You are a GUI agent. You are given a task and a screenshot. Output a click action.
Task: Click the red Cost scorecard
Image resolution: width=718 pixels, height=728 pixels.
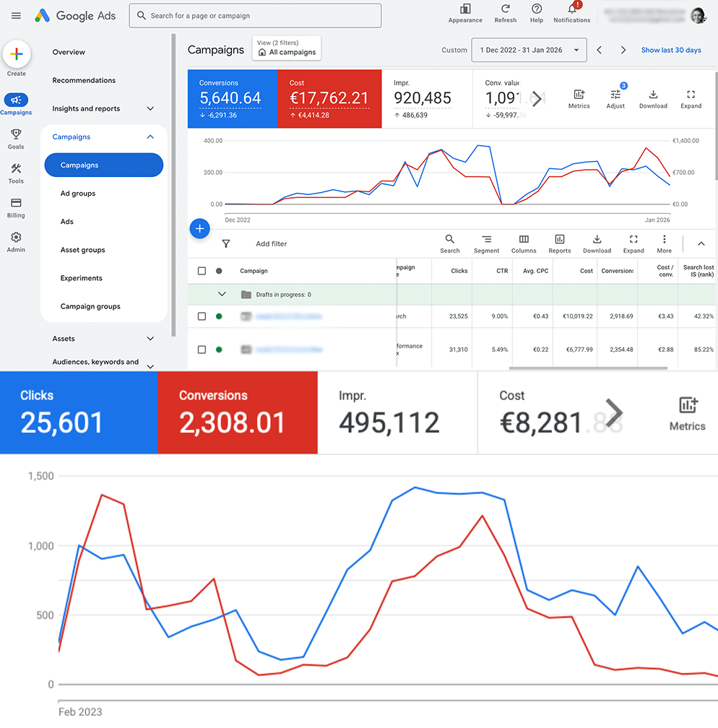tap(329, 99)
